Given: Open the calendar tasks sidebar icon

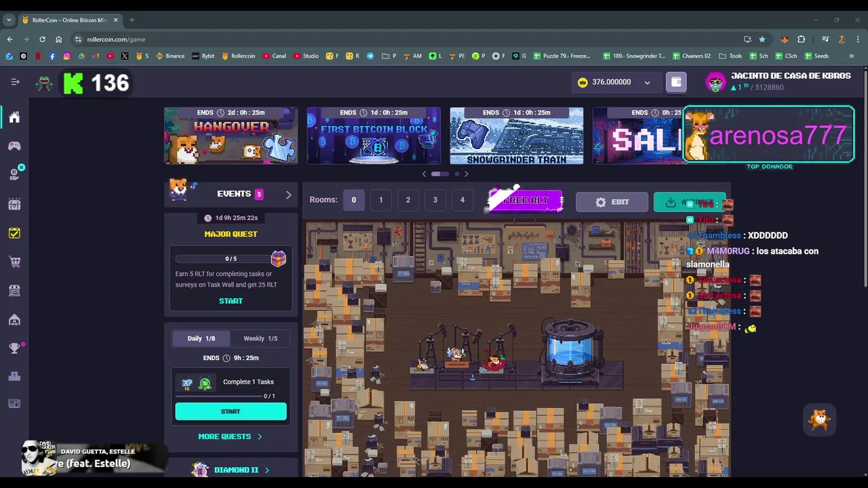Looking at the screenshot, I should coord(14,233).
